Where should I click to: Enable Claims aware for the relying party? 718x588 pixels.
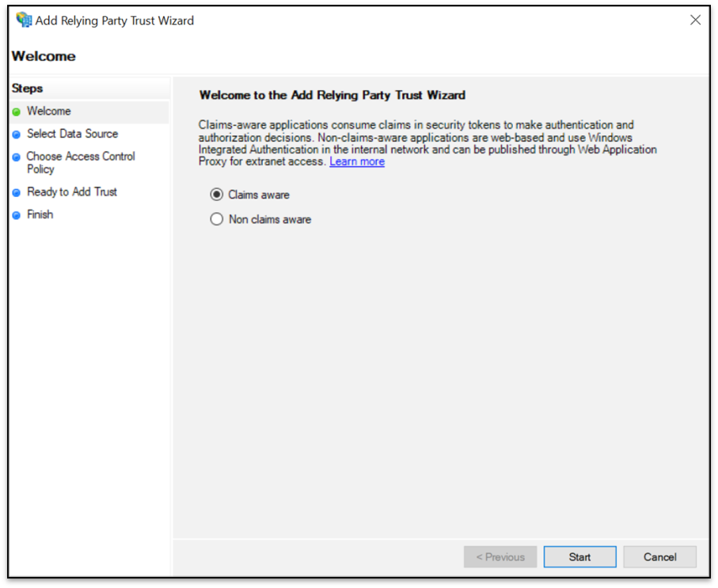tap(216, 195)
